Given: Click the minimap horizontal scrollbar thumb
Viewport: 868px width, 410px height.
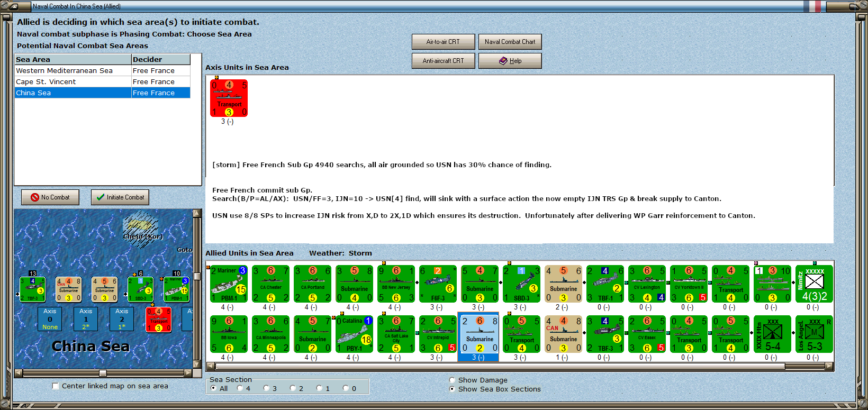Looking at the screenshot, I should (x=103, y=373).
